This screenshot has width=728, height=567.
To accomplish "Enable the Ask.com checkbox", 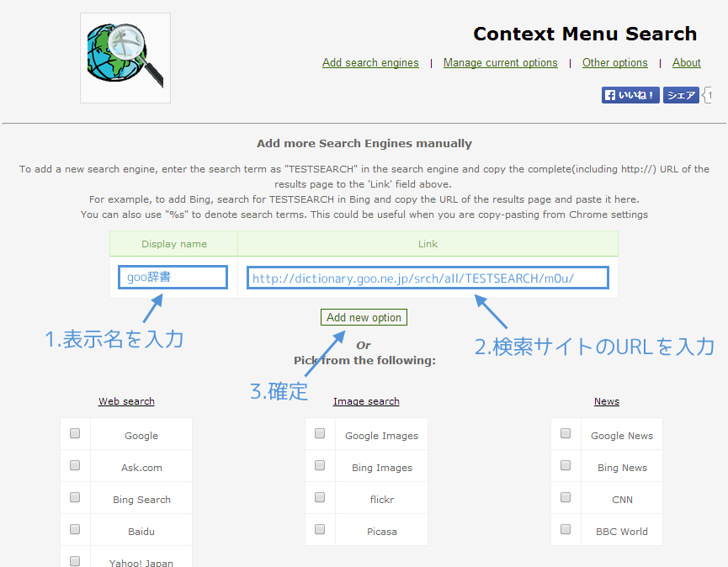I will click(75, 465).
